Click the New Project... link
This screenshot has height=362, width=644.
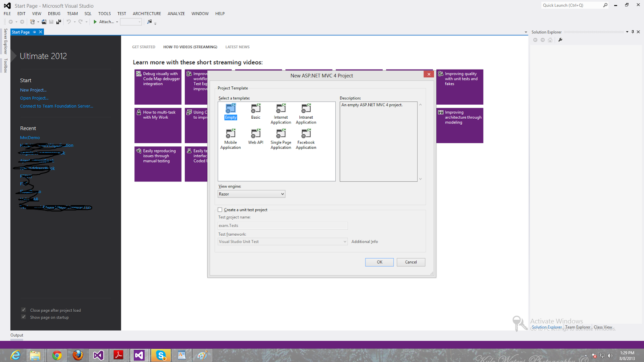33,90
